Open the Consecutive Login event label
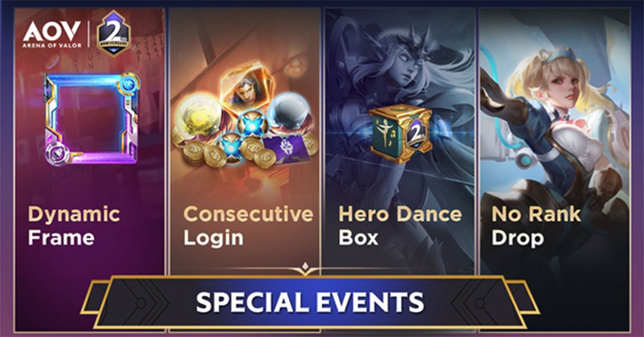 [x=248, y=226]
